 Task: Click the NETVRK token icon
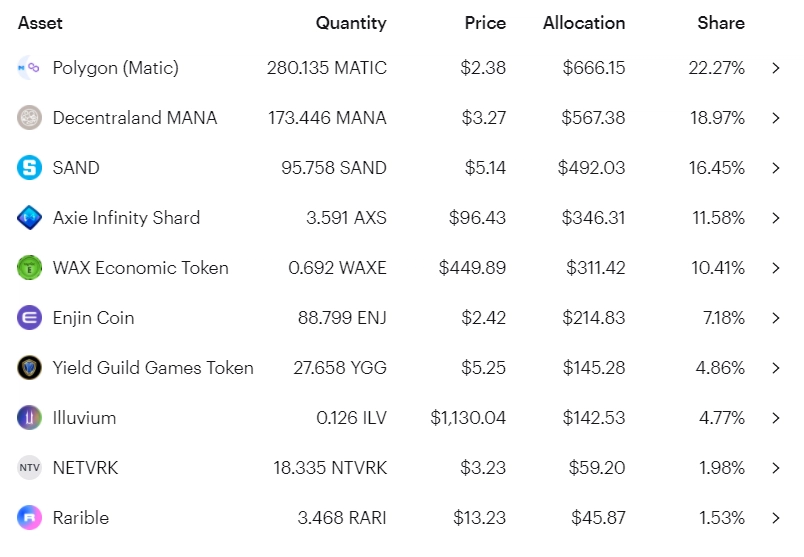coord(30,468)
